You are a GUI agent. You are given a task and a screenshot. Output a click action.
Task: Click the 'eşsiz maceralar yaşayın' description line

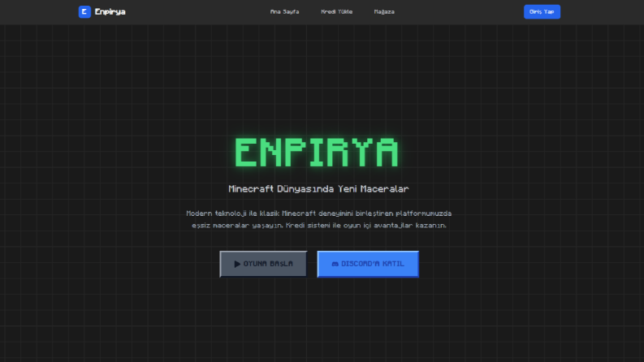tap(318, 226)
